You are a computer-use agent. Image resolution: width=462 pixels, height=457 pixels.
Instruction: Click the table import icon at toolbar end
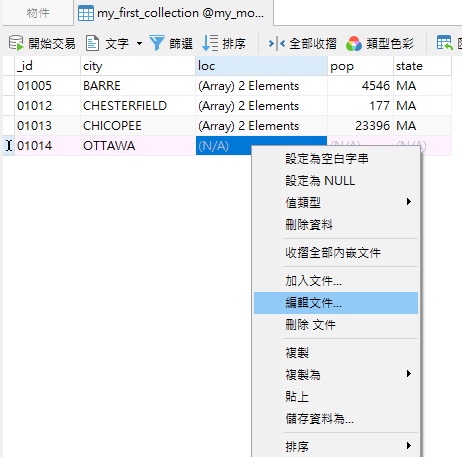tap(444, 43)
